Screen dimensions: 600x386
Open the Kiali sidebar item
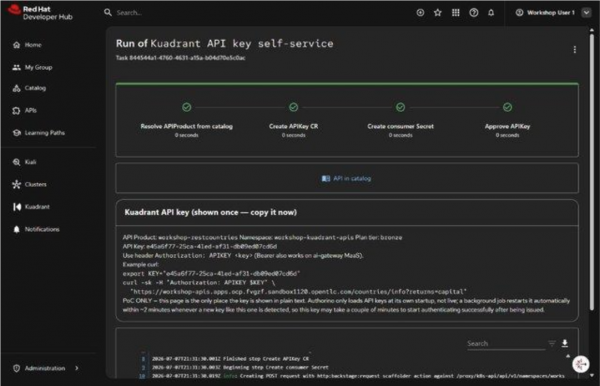point(24,162)
